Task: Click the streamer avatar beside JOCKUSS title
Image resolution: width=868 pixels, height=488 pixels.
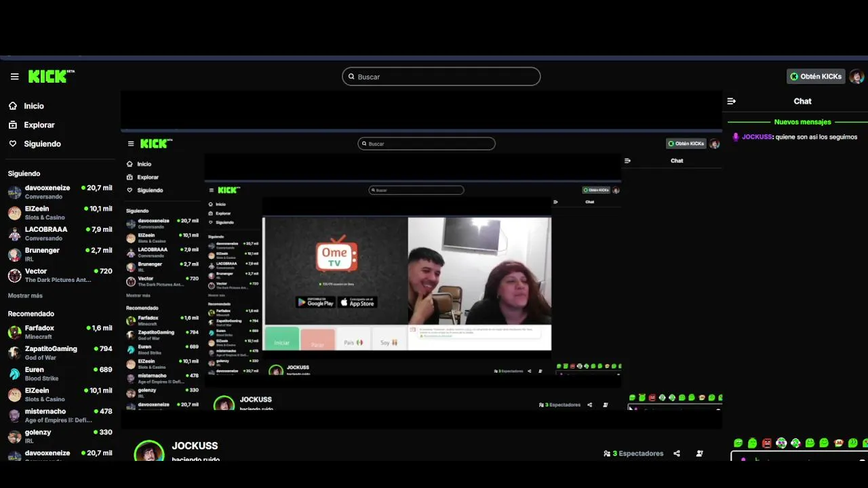Action: point(149,451)
